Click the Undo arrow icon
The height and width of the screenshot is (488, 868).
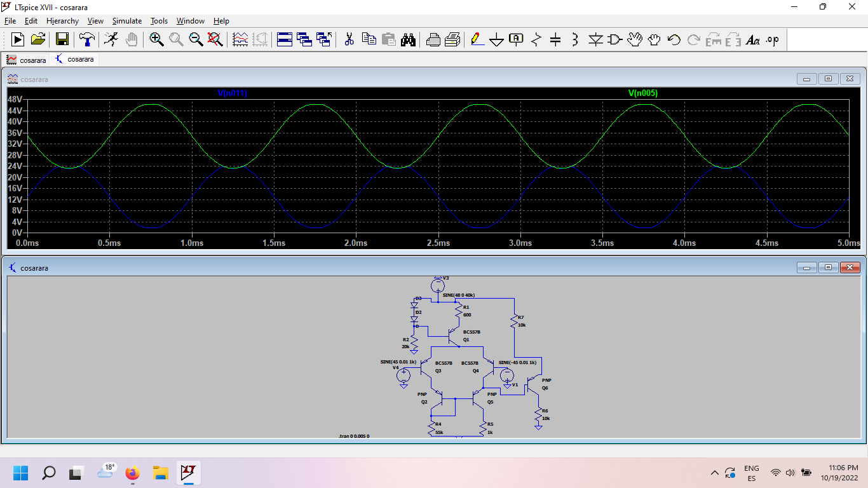(674, 39)
